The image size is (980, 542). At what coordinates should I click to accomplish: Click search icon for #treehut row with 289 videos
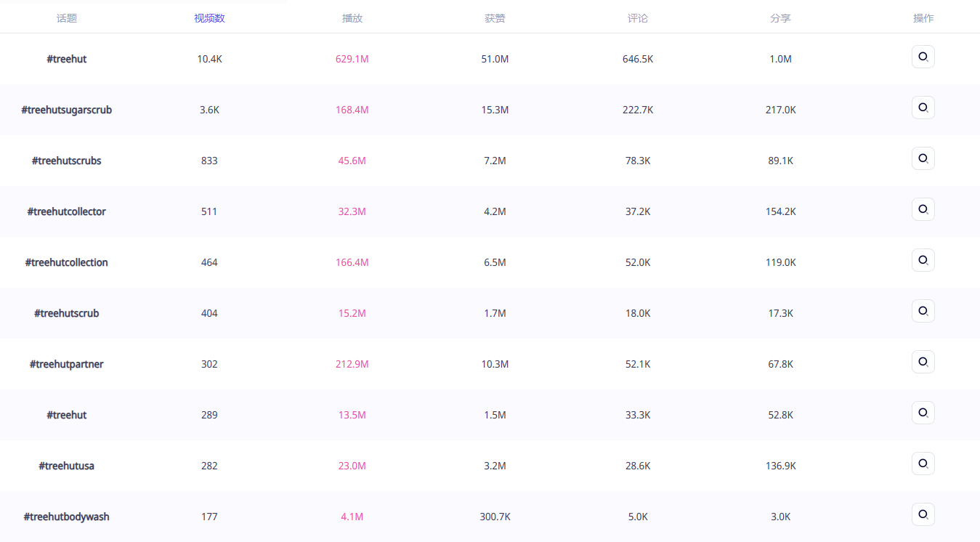[923, 413]
